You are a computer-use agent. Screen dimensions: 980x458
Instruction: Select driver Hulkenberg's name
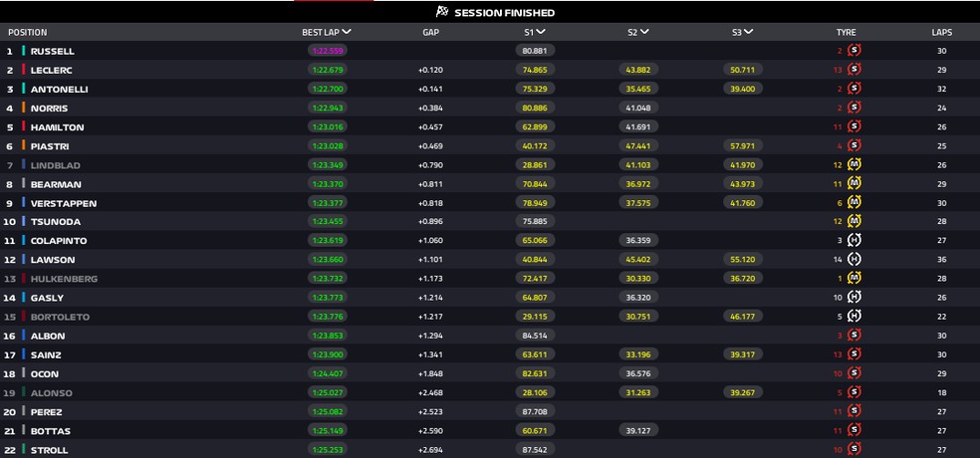[64, 280]
